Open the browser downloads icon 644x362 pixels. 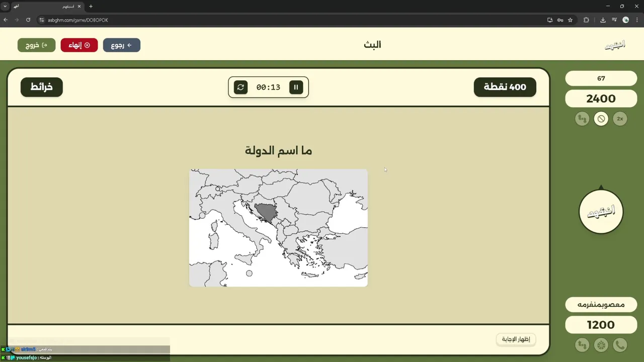(x=603, y=20)
